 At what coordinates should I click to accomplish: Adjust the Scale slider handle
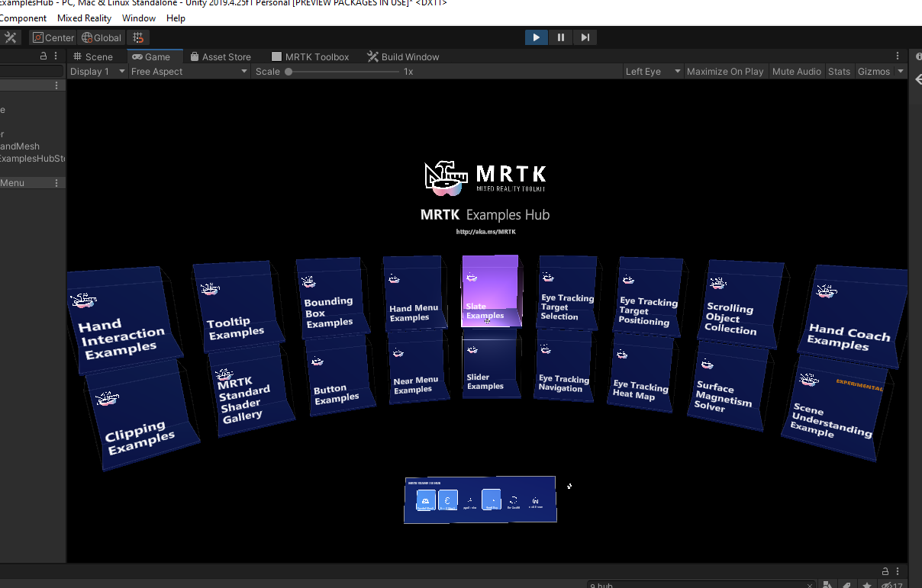[x=289, y=72]
